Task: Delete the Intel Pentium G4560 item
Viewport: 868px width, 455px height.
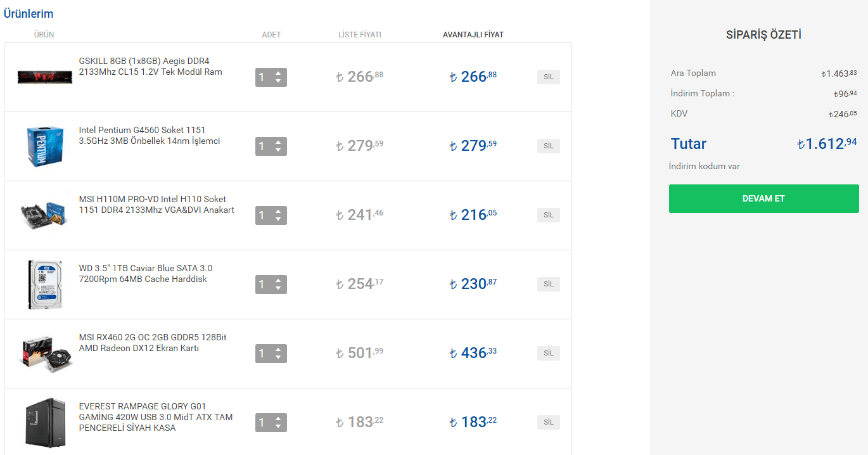Action: (x=549, y=146)
